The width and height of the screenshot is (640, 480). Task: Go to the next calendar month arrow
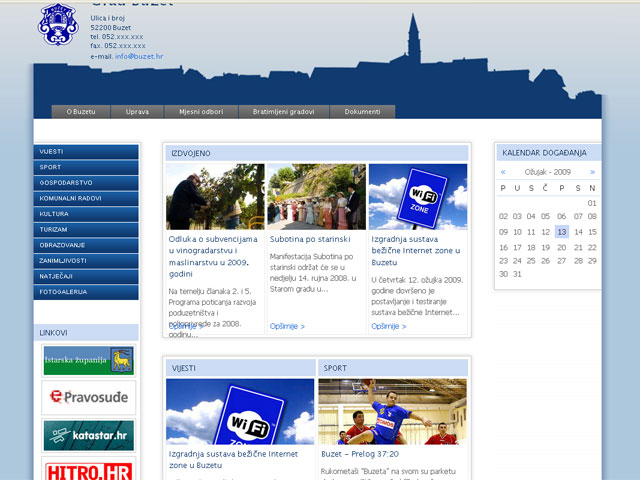point(592,172)
